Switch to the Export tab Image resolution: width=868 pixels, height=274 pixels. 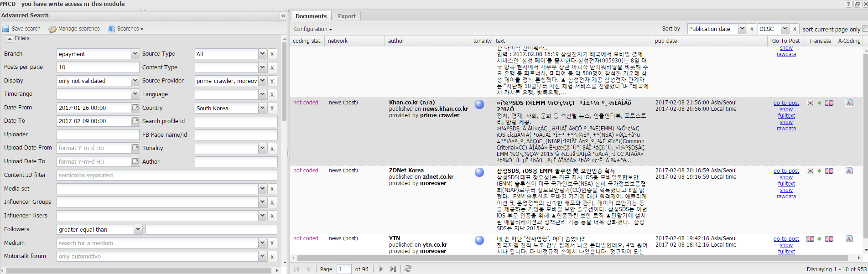point(347,16)
